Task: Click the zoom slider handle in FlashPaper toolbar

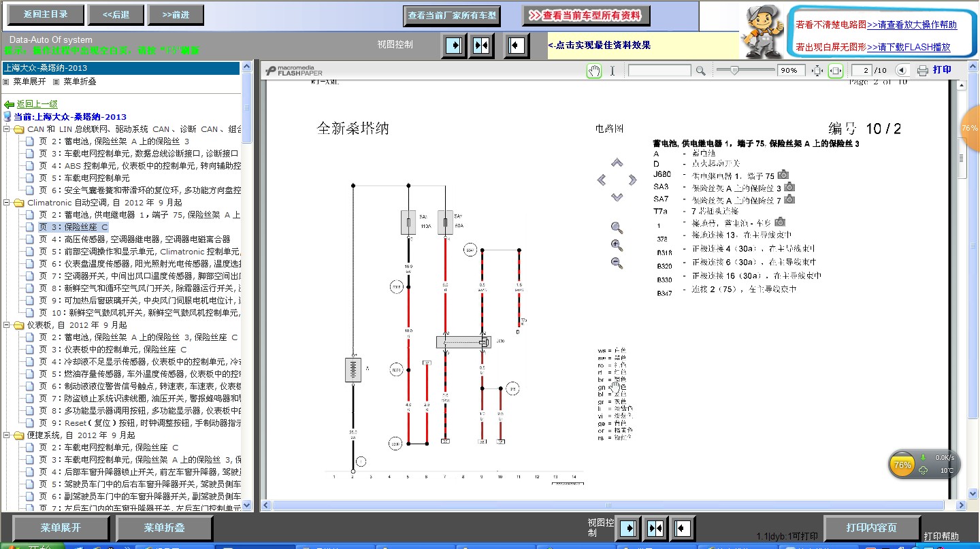Action: click(734, 70)
